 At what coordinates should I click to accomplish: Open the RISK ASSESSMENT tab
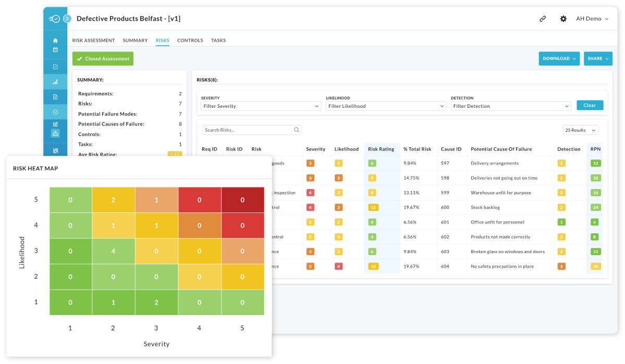(x=94, y=40)
